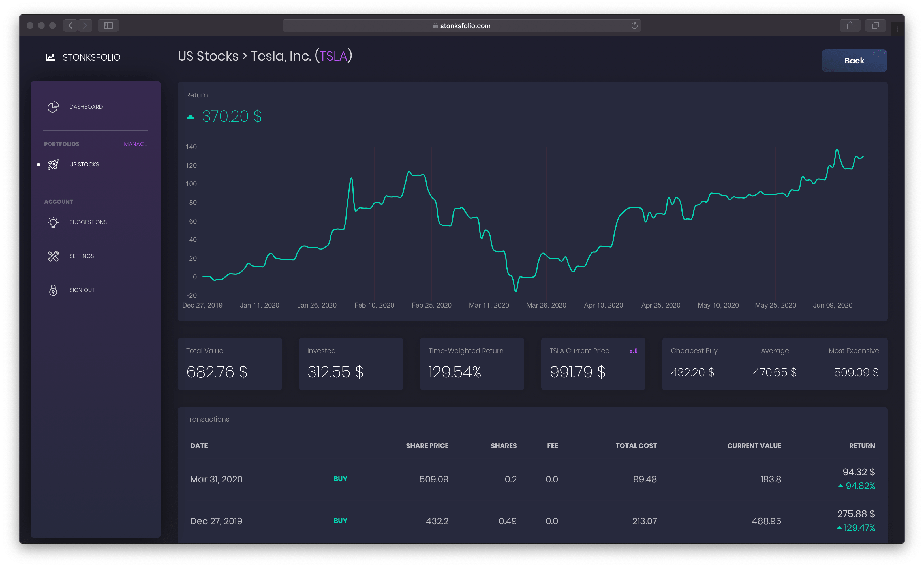Reload the page with refresh icon
924x567 pixels.
(x=634, y=25)
